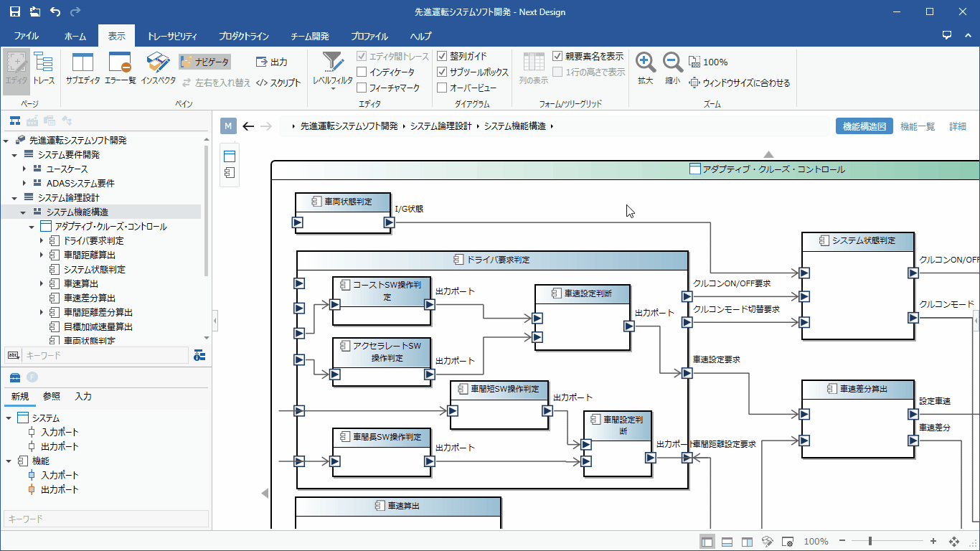Switch to the 詳細 view
The height and width of the screenshot is (551, 980).
tap(958, 126)
